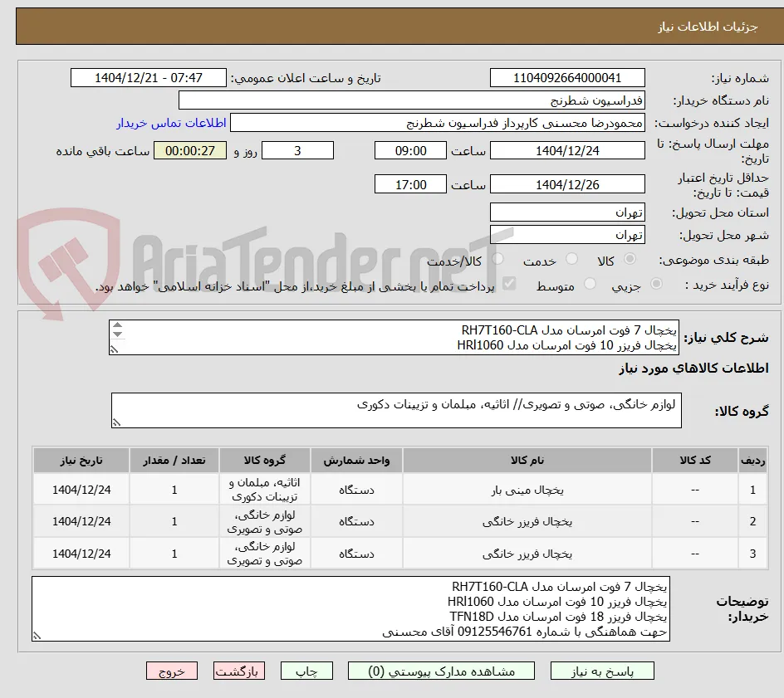Image resolution: width=784 pixels, height=698 pixels.
Task: Click the تاریخ نیاز column header
Action: tap(81, 460)
